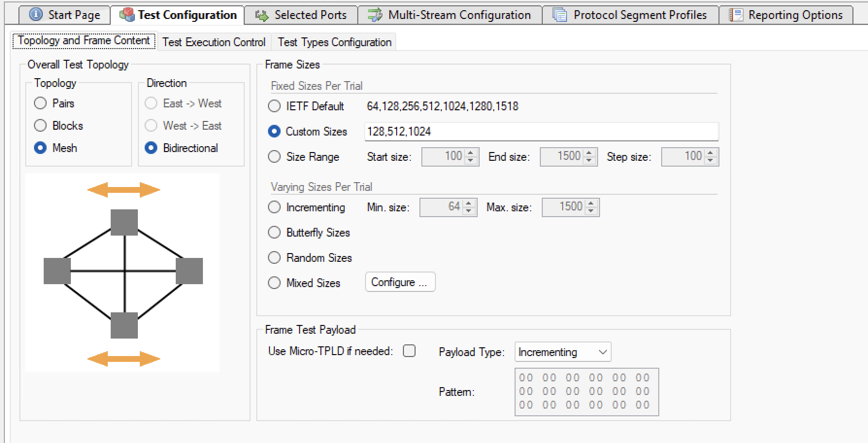868x443 pixels.
Task: Choose Custom Sizes radio button
Action: (274, 131)
